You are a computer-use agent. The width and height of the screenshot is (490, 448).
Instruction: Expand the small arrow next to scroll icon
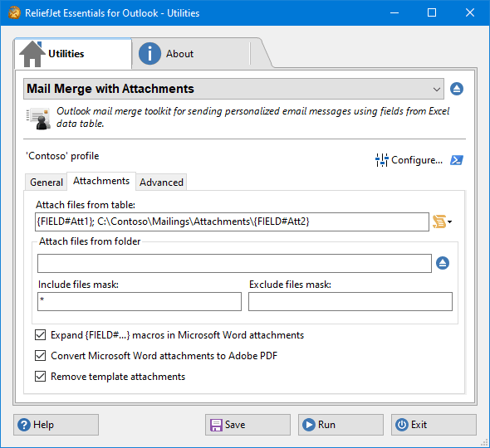pyautogui.click(x=449, y=222)
